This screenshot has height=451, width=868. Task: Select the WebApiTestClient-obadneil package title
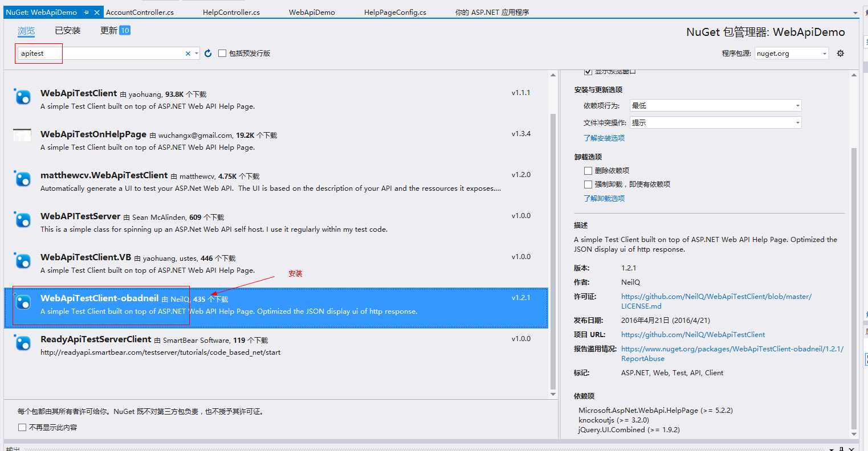click(100, 298)
